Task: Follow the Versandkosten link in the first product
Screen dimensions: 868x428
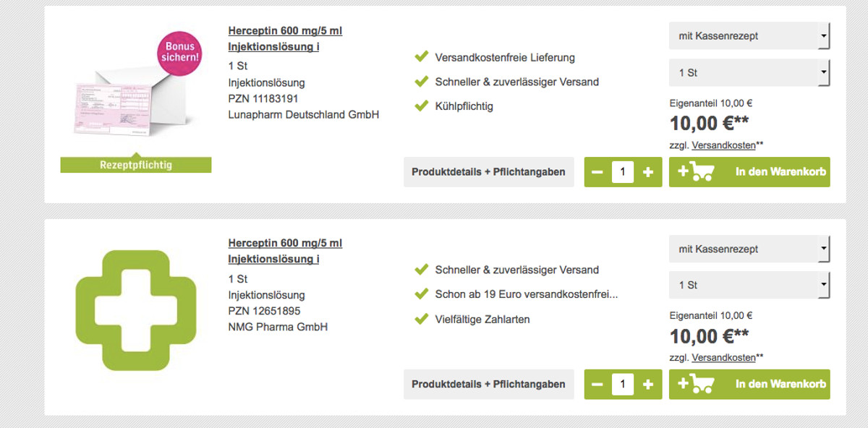Action: (723, 145)
